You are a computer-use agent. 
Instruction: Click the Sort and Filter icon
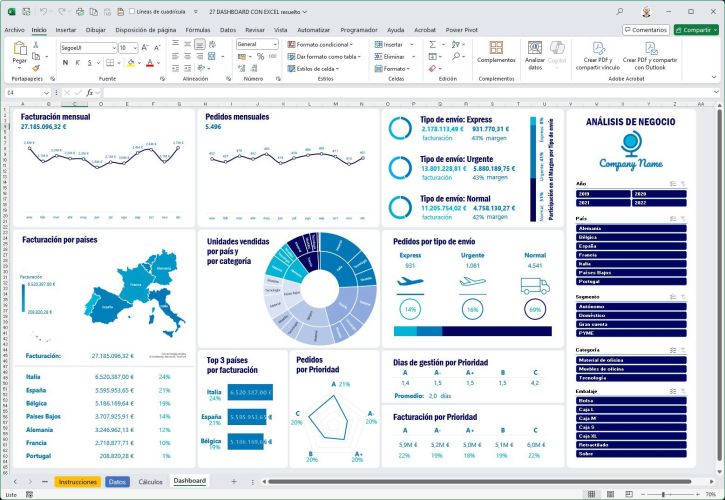456,44
